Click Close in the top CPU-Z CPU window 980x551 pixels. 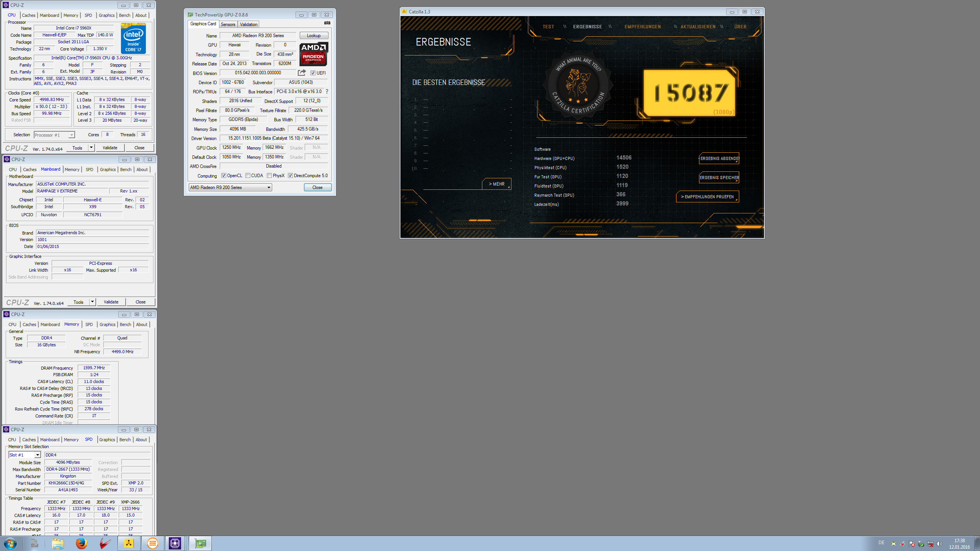click(139, 148)
